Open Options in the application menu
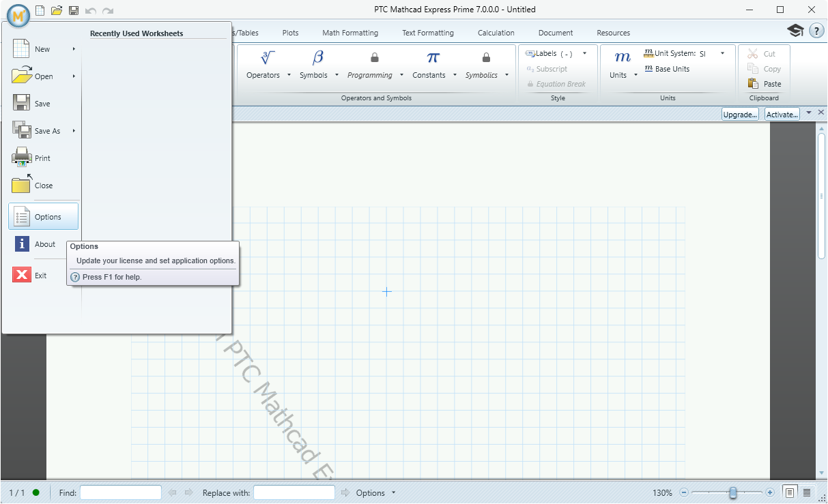The height and width of the screenshot is (504, 828). coord(44,216)
